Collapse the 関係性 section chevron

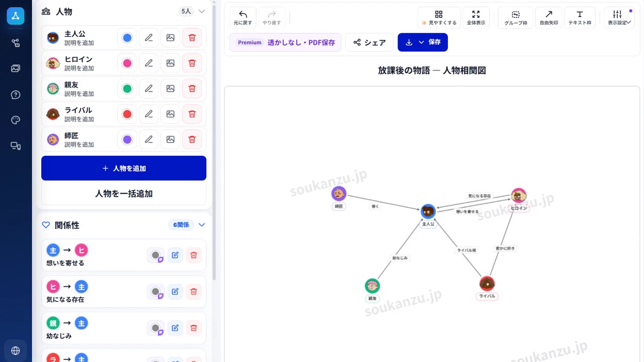click(202, 225)
